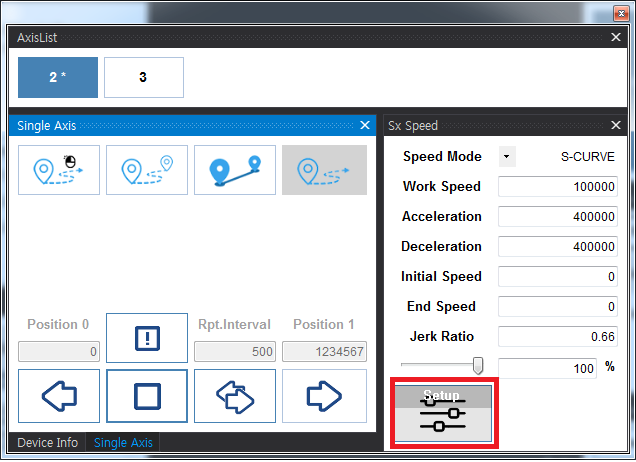Image resolution: width=636 pixels, height=462 pixels.
Task: Click the Acceleration value field
Action: pyautogui.click(x=558, y=217)
